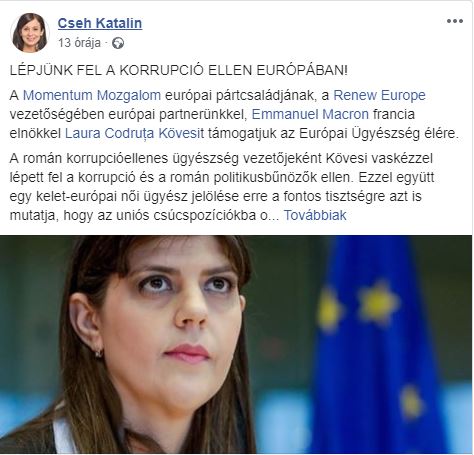Visit the Laura Codruța Kövesit link

pos(134,133)
